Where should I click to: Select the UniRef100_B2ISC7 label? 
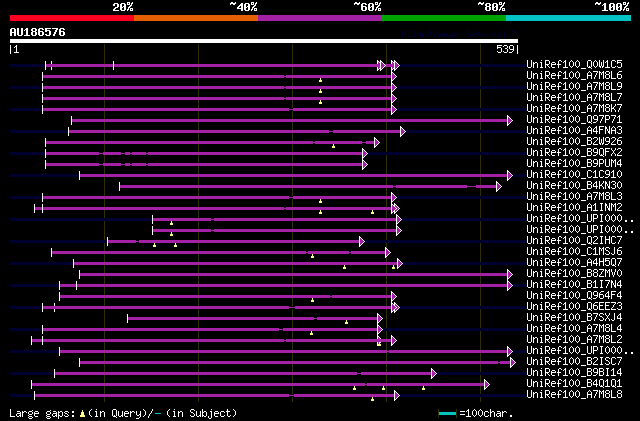574,362
